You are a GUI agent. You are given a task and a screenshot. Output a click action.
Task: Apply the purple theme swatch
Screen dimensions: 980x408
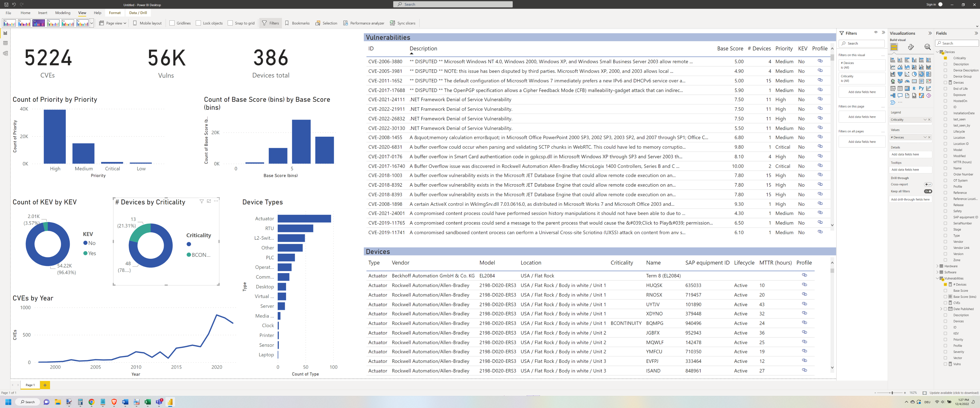point(39,23)
